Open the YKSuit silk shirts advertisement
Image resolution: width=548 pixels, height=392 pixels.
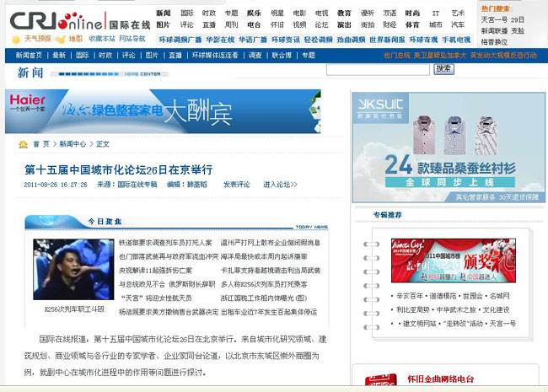click(x=449, y=148)
